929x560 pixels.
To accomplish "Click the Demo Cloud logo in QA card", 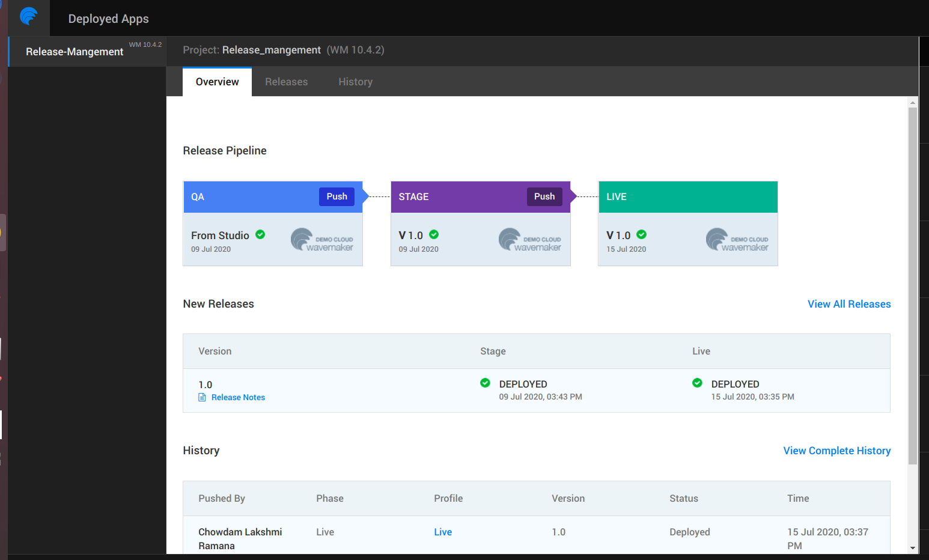I will tap(321, 240).
